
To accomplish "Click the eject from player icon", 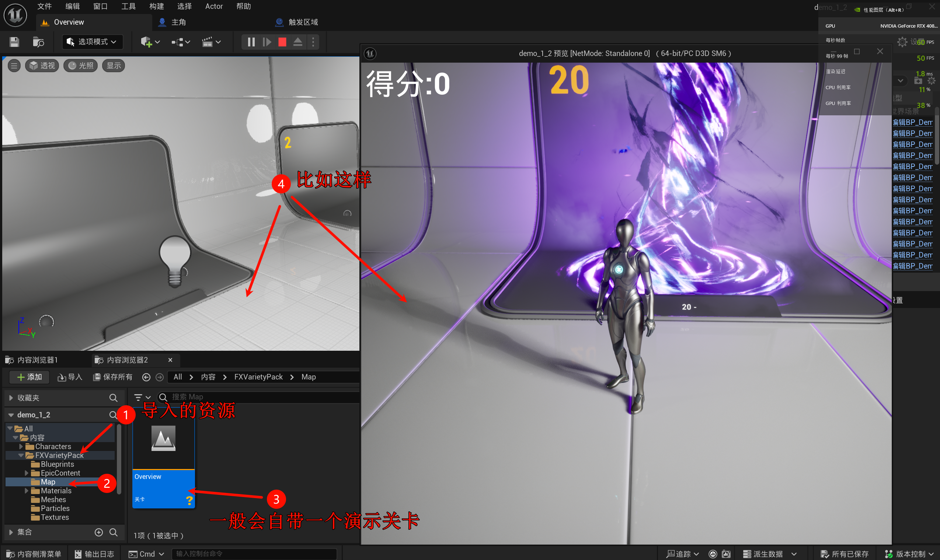I will 297,42.
